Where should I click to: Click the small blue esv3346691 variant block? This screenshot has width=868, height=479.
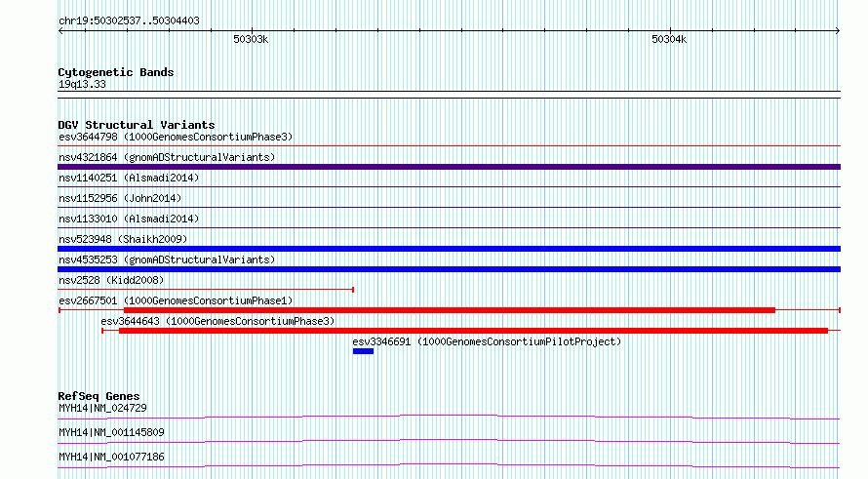pyautogui.click(x=363, y=351)
